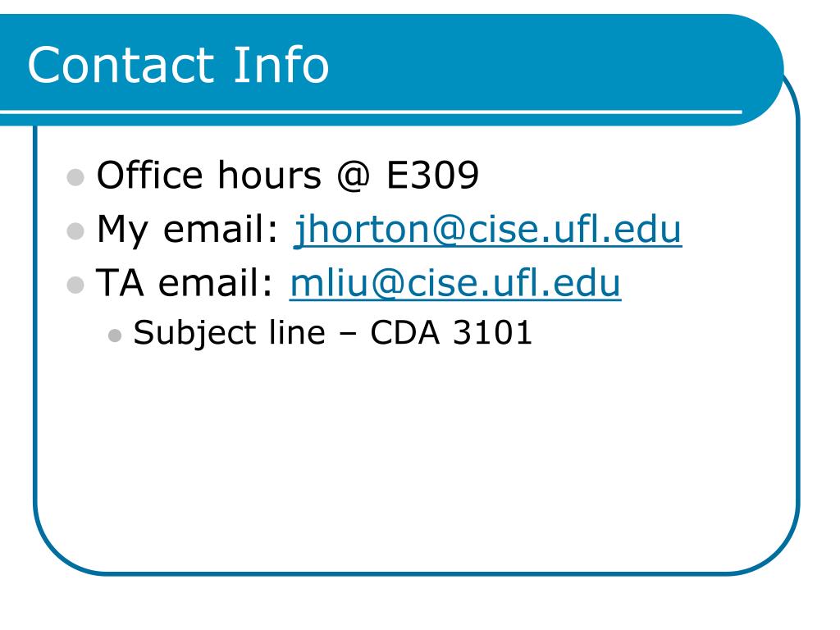The image size is (840, 630).
Task: Click the bullet before TA email
Action: click(75, 285)
